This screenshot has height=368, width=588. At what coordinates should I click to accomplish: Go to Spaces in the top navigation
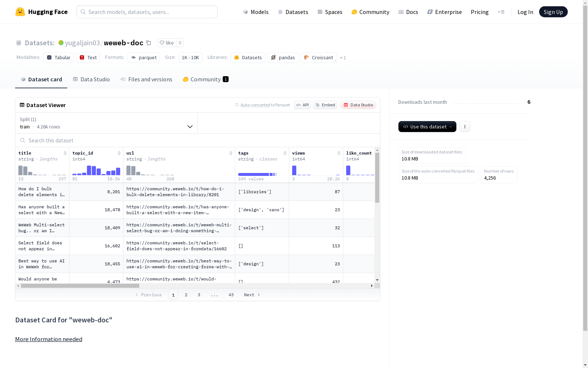click(330, 12)
